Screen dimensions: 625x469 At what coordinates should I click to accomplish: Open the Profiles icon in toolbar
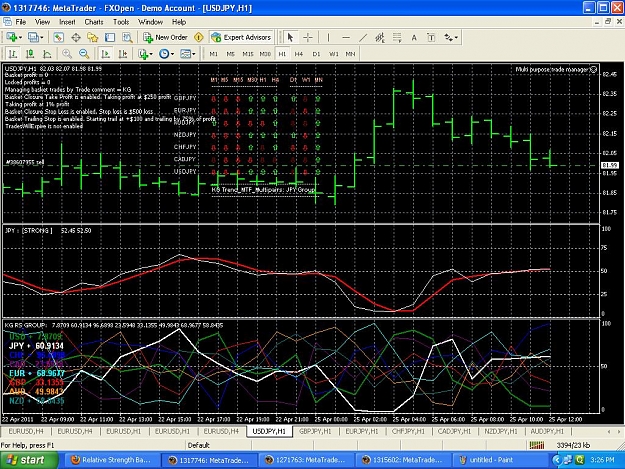pyautogui.click(x=33, y=37)
